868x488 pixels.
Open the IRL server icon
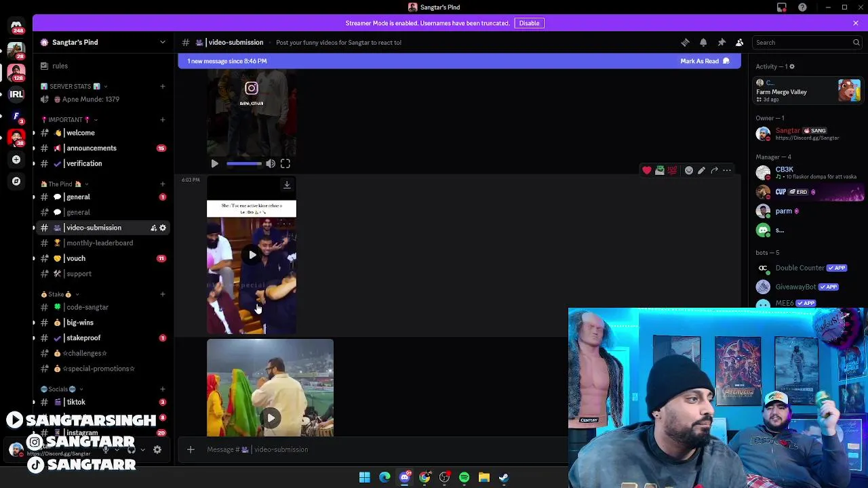point(16,94)
